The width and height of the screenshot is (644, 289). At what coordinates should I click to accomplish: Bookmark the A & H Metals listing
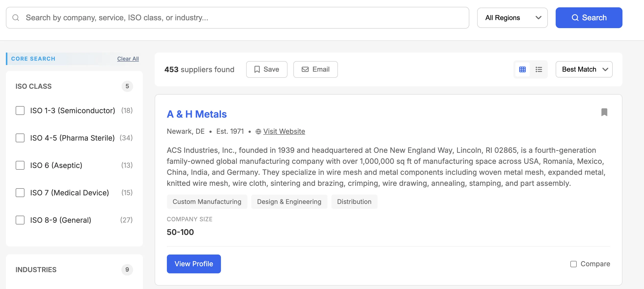coord(605,113)
